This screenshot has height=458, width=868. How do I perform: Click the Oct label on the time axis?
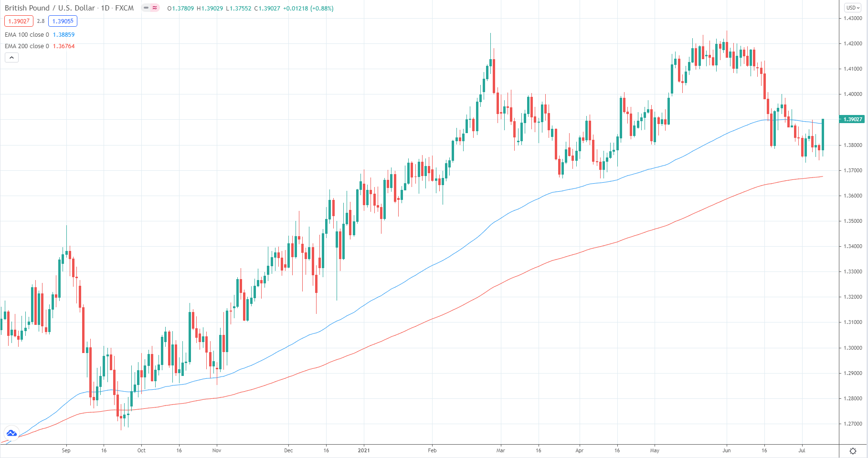coord(141,450)
